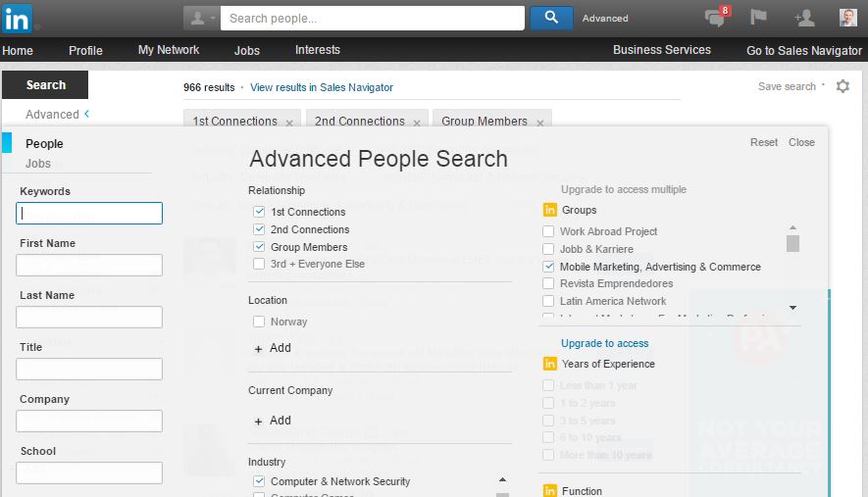This screenshot has width=868, height=497.
Task: Select the People search category
Action: click(x=44, y=144)
